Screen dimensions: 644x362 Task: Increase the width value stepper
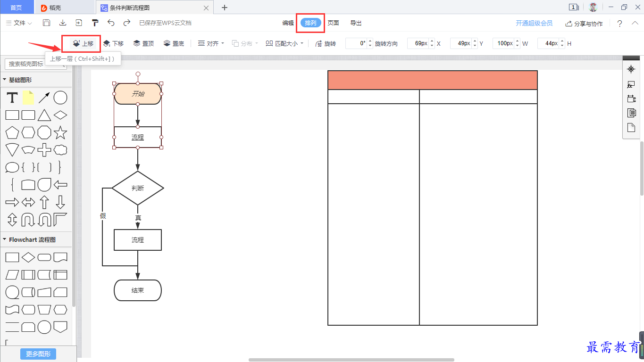point(517,41)
